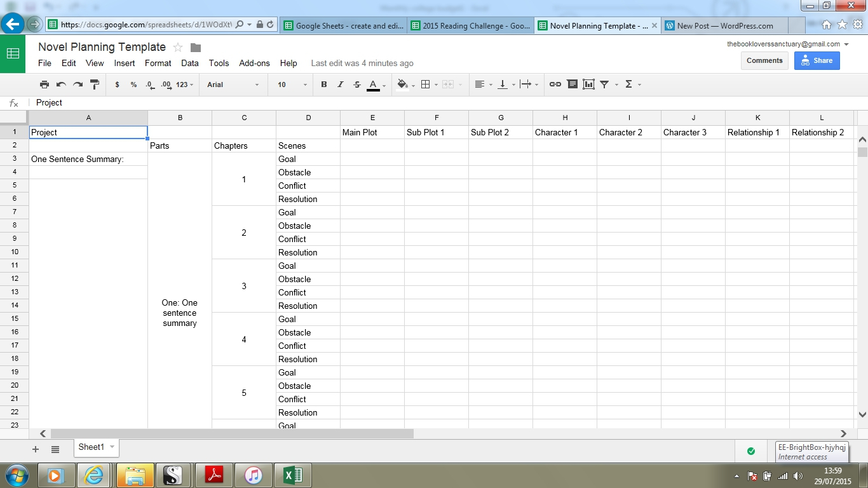
Task: Open the font size 10 dropdown
Action: 292,85
